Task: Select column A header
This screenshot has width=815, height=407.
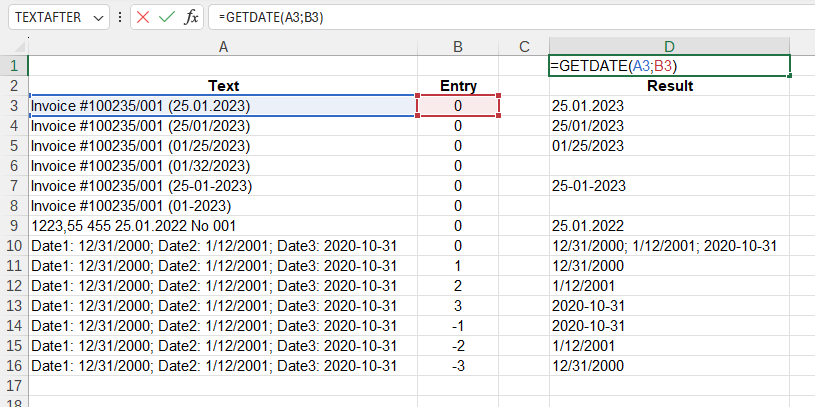Action: point(223,47)
